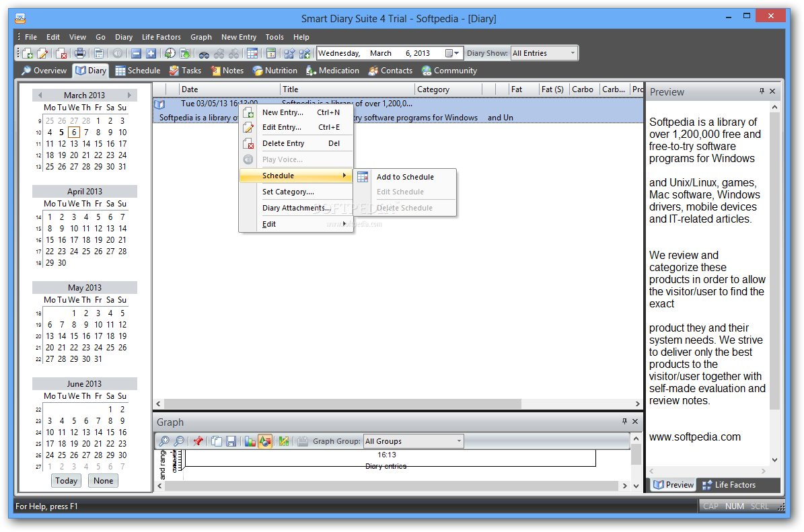Screen dimensions: 804x532
Task: Open the date picker calendar dropdown
Action: 451,53
